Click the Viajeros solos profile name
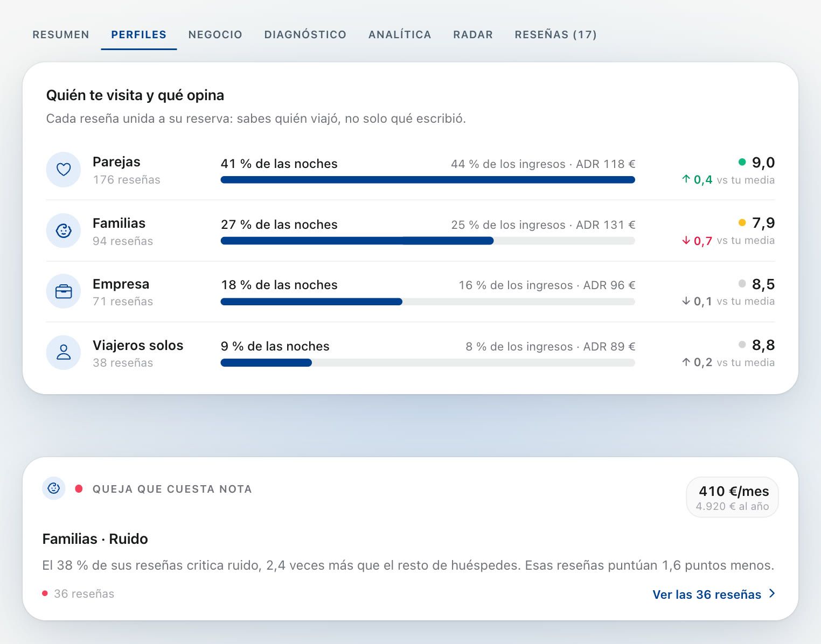The width and height of the screenshot is (821, 644). [x=138, y=345]
